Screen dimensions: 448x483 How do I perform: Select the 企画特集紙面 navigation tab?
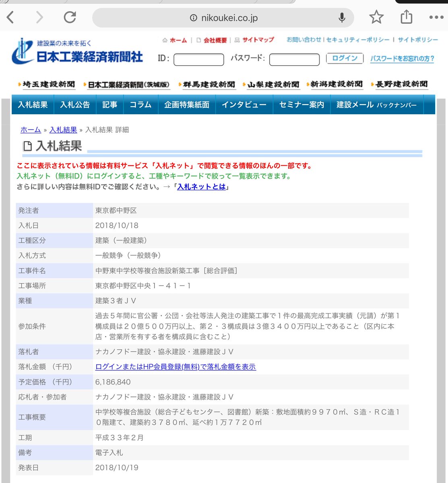[x=187, y=105]
